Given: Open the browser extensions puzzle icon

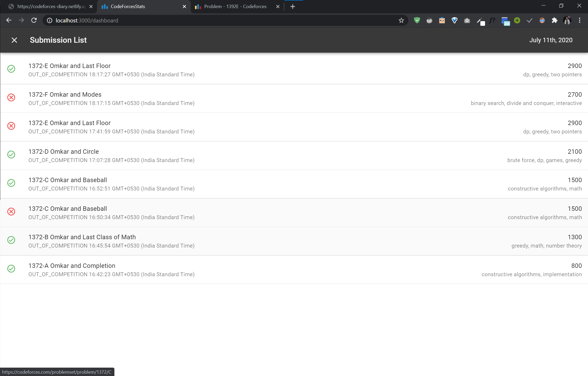Looking at the screenshot, I should point(554,20).
